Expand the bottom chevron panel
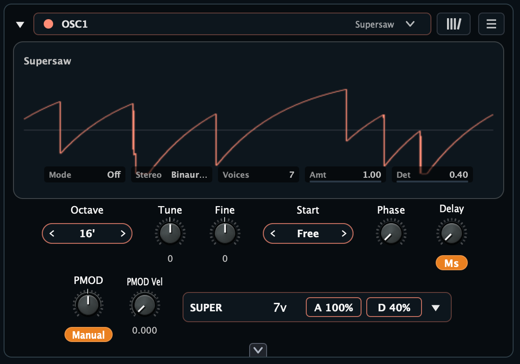The width and height of the screenshot is (520, 364). coord(258,350)
